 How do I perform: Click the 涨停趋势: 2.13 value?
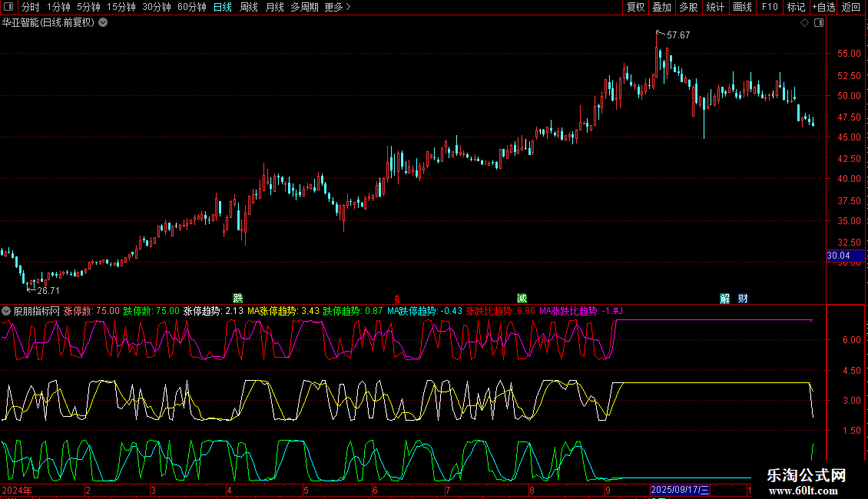click(x=213, y=311)
